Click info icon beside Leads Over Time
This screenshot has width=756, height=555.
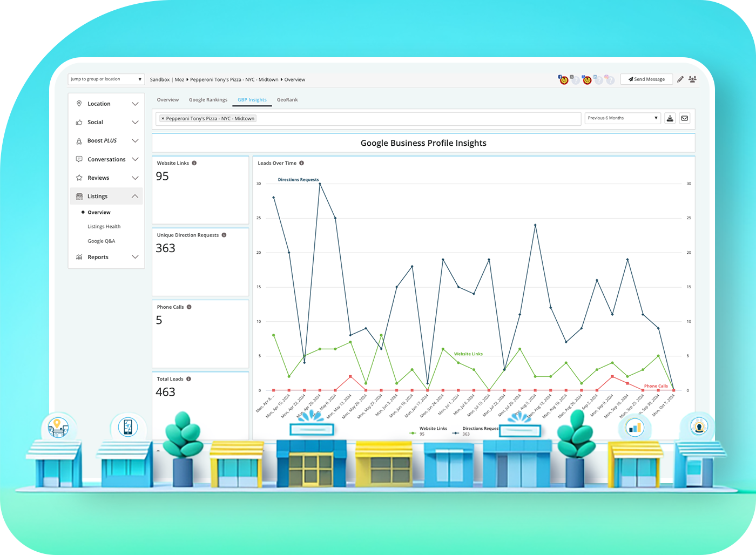[x=302, y=163]
